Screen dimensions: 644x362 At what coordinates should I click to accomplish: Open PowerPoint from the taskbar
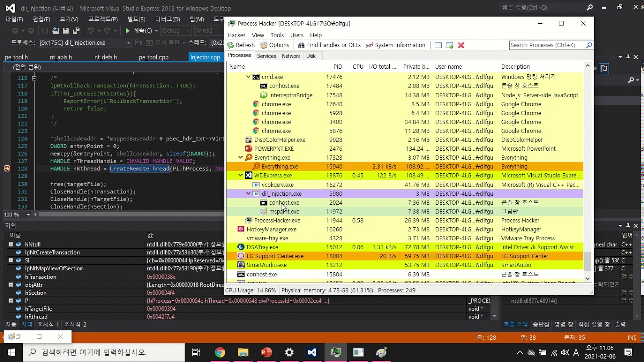(266, 352)
